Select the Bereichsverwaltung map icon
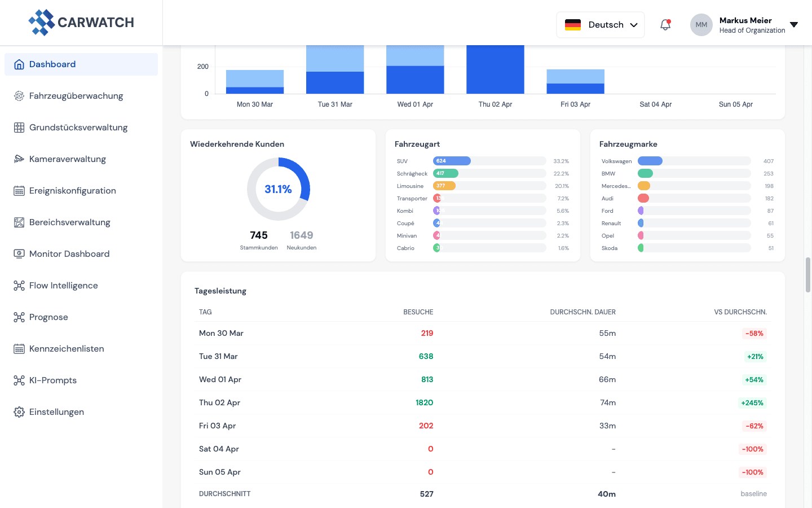Screen dimensions: 812x508 coord(19,222)
